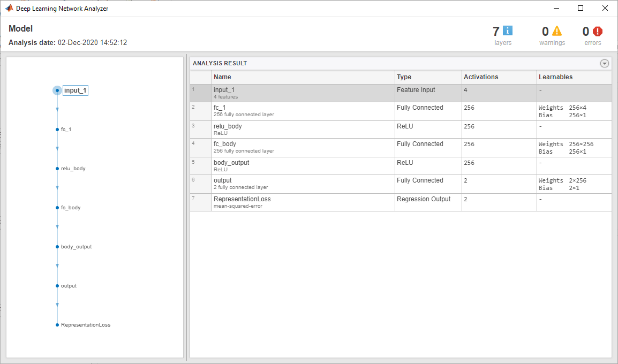This screenshot has width=618, height=364.
Task: Collapse the Analysis Result panel with its chevron
Action: point(605,63)
